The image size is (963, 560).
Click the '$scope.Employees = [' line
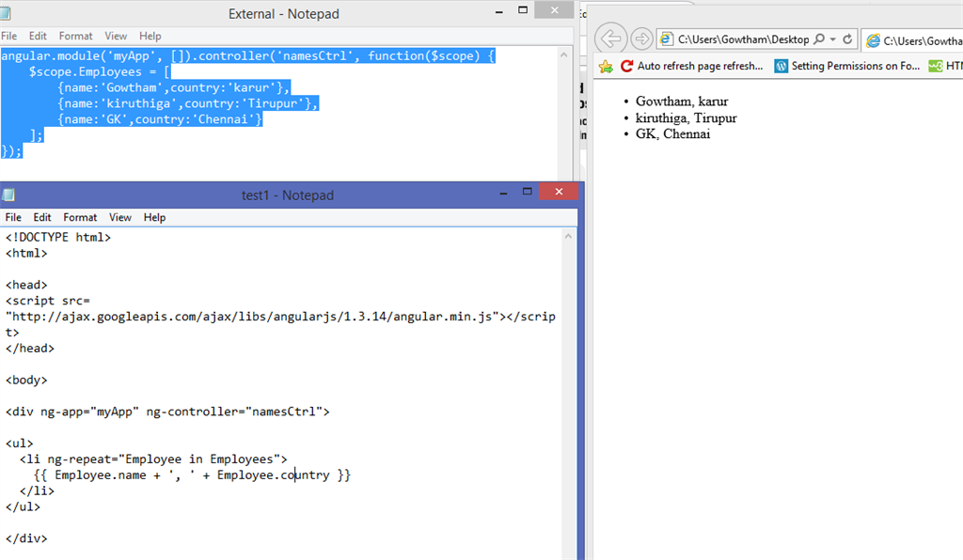(x=99, y=71)
